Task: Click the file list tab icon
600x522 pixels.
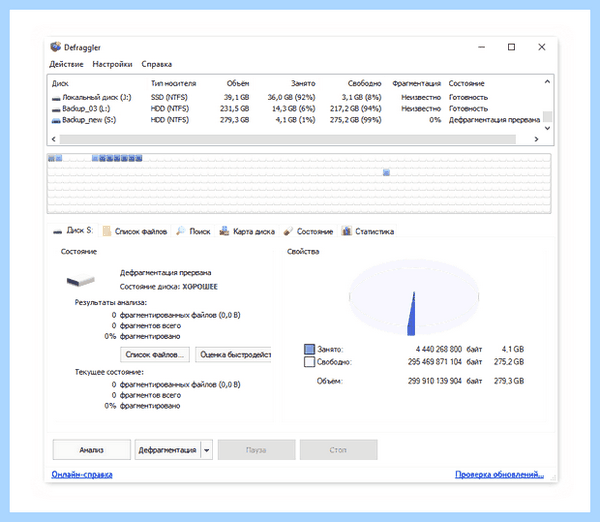Action: coord(107,231)
